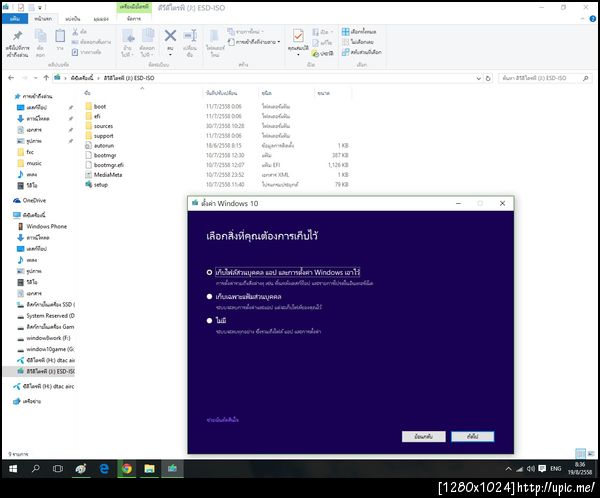Select the window10game (G:) drive
600x498 pixels.
coord(46,349)
